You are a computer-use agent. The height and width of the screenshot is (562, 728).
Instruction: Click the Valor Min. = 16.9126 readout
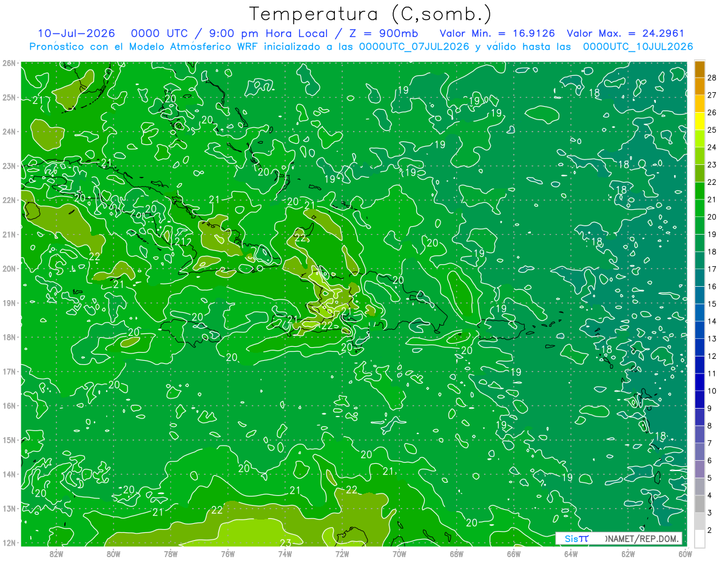pyautogui.click(x=497, y=33)
